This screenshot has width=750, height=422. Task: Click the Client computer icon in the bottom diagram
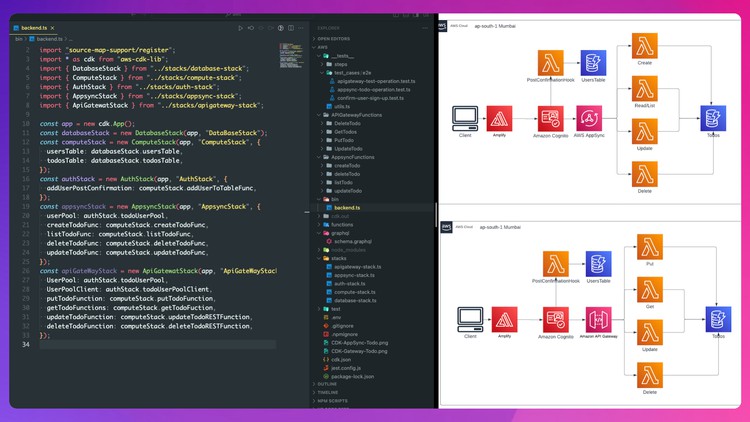[470, 319]
